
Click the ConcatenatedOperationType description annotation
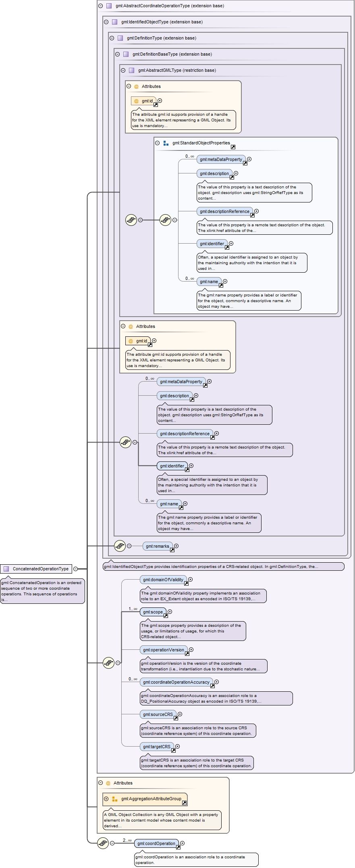pyautogui.click(x=42, y=591)
